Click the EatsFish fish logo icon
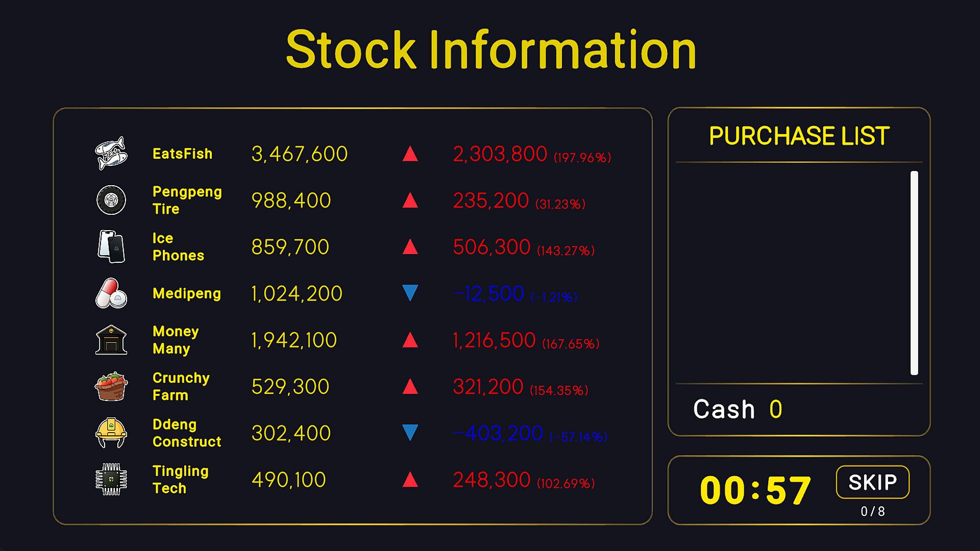The height and width of the screenshot is (551, 980). 111,154
